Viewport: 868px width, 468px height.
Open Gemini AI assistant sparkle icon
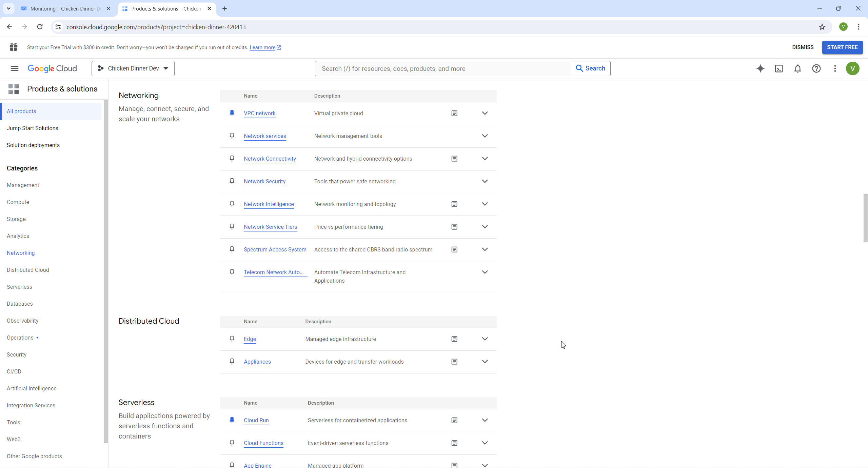pyautogui.click(x=760, y=68)
